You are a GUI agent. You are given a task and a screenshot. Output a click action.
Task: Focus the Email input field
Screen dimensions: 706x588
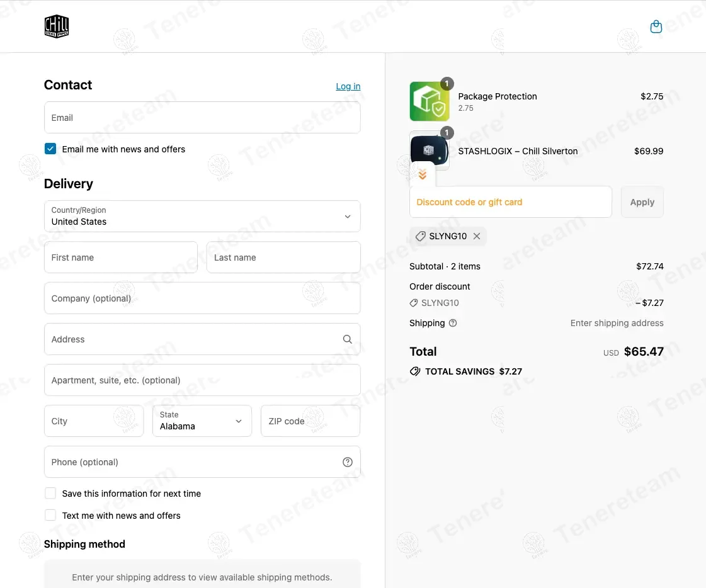point(202,118)
